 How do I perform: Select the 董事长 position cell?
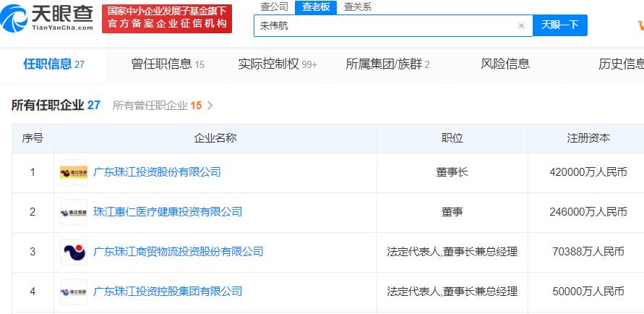point(452,171)
